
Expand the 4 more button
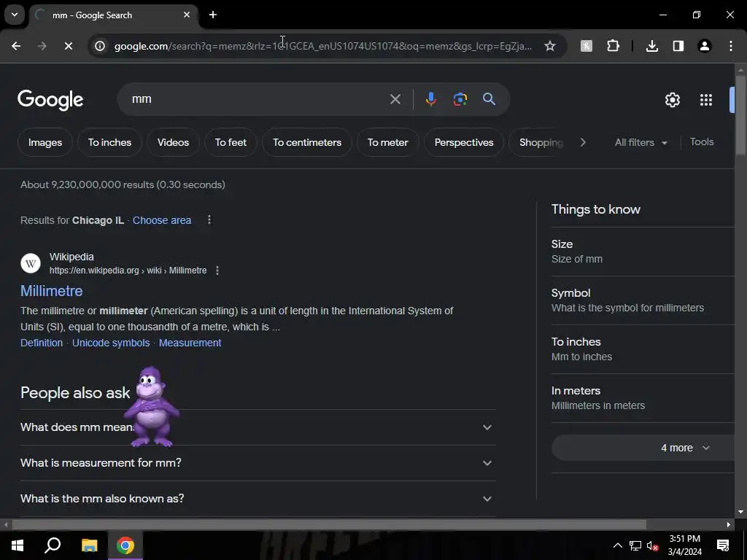coord(643,448)
